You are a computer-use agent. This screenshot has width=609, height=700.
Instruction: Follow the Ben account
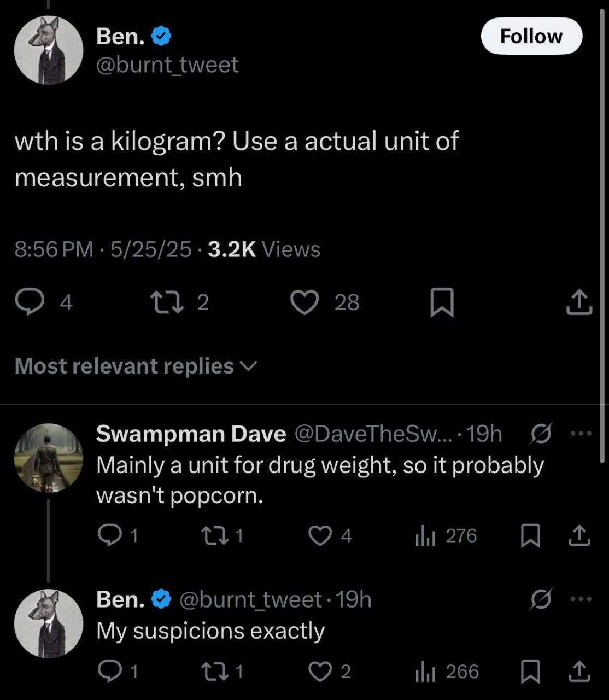coord(531,36)
